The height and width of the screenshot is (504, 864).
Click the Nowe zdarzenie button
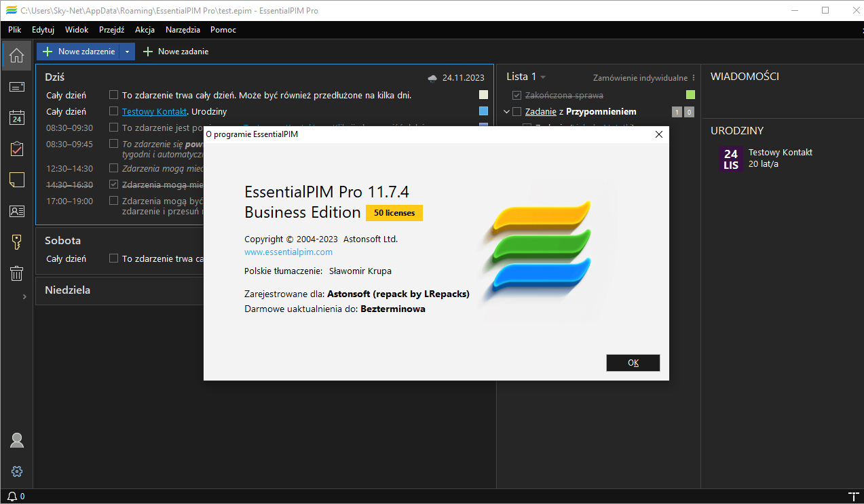[78, 52]
